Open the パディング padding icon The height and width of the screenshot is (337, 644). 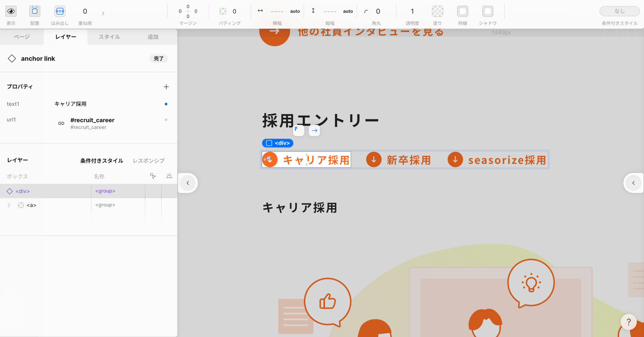[223, 11]
